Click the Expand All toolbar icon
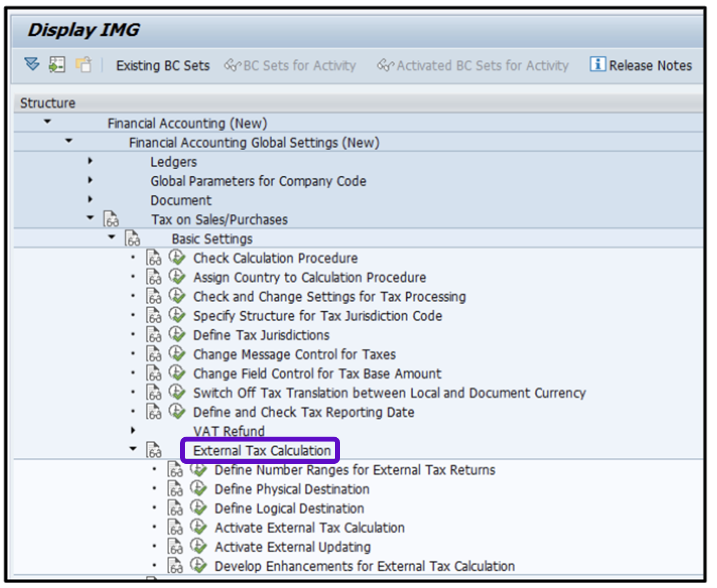The height and width of the screenshot is (588, 717). point(32,65)
